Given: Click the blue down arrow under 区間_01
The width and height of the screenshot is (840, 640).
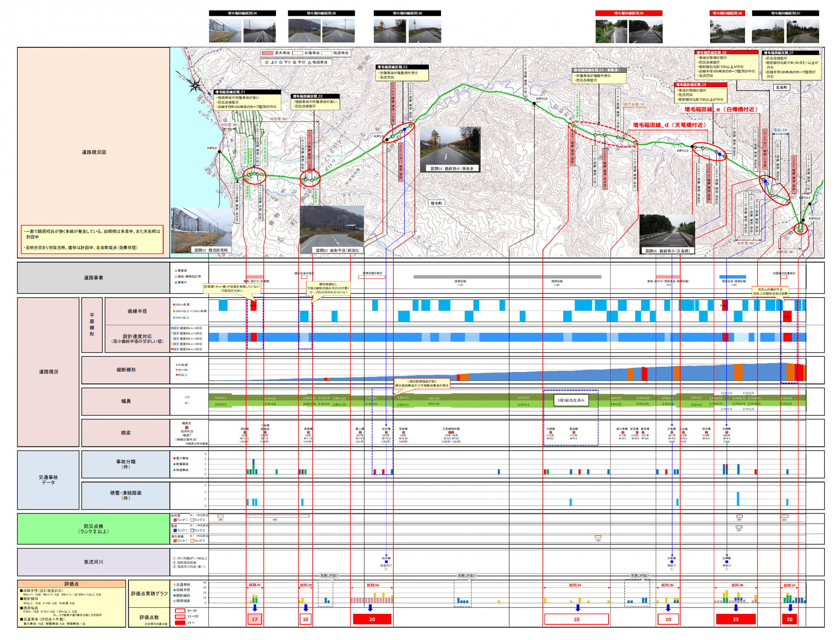Looking at the screenshot, I should click(255, 608).
